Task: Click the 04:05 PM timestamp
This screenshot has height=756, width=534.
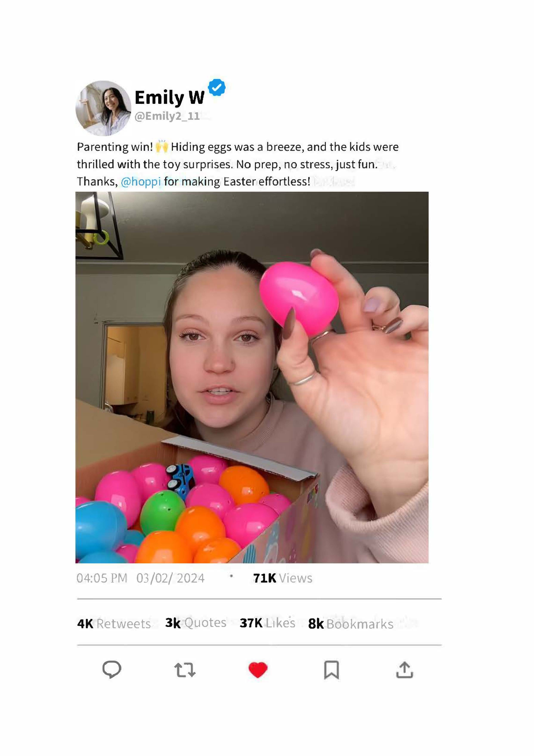Action: tap(102, 578)
